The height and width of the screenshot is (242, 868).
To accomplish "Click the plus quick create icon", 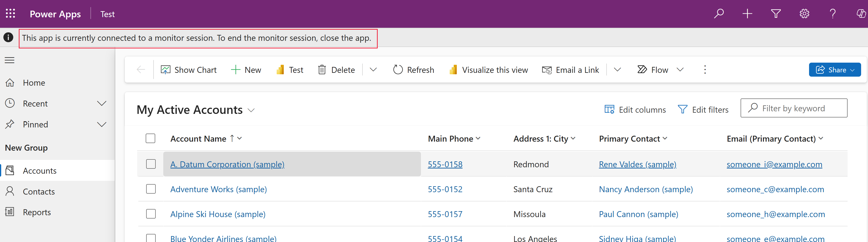I will pos(747,14).
